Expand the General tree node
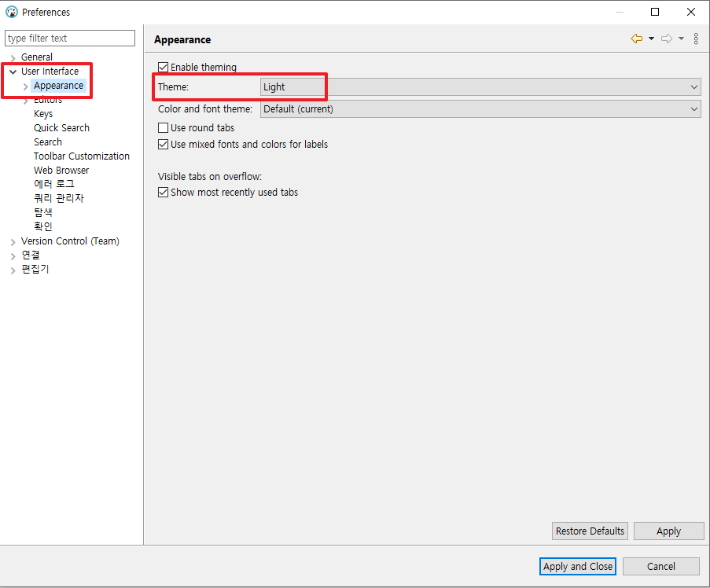The height and width of the screenshot is (588, 710). click(13, 57)
